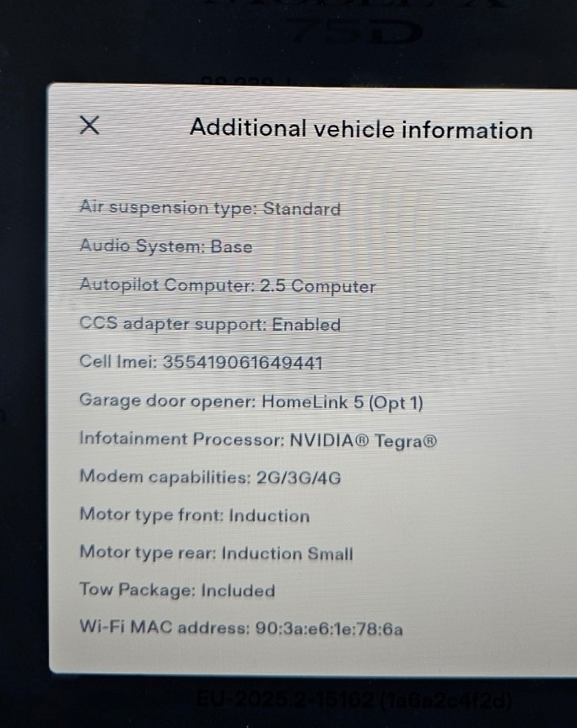Select the Infotainment Processor label
This screenshot has width=577, height=728.
pyautogui.click(x=181, y=439)
